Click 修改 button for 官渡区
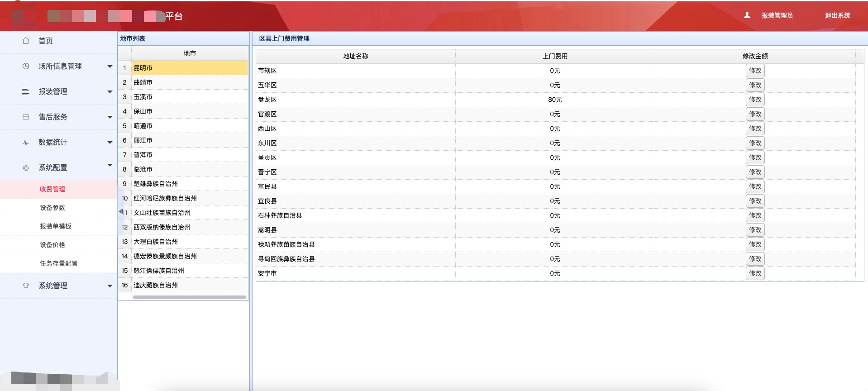868x391 pixels. pos(755,114)
